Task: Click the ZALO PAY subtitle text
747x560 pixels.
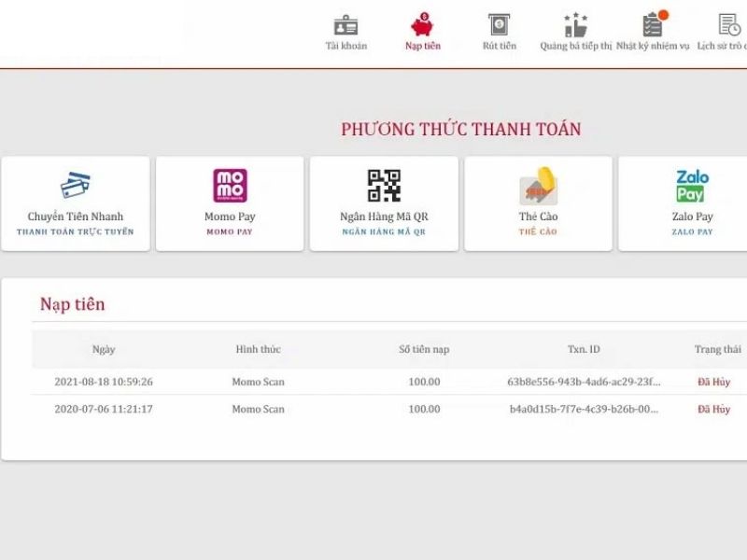Action: click(x=692, y=231)
